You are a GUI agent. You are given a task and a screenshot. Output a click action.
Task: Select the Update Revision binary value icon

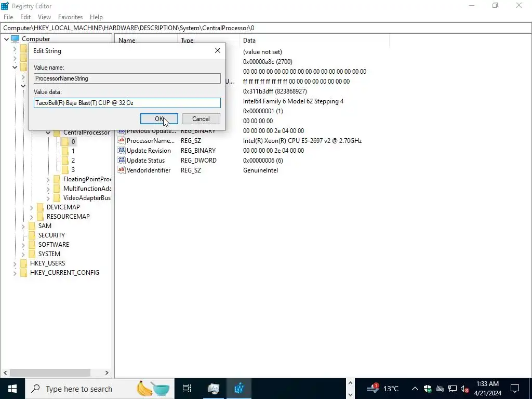(x=122, y=150)
